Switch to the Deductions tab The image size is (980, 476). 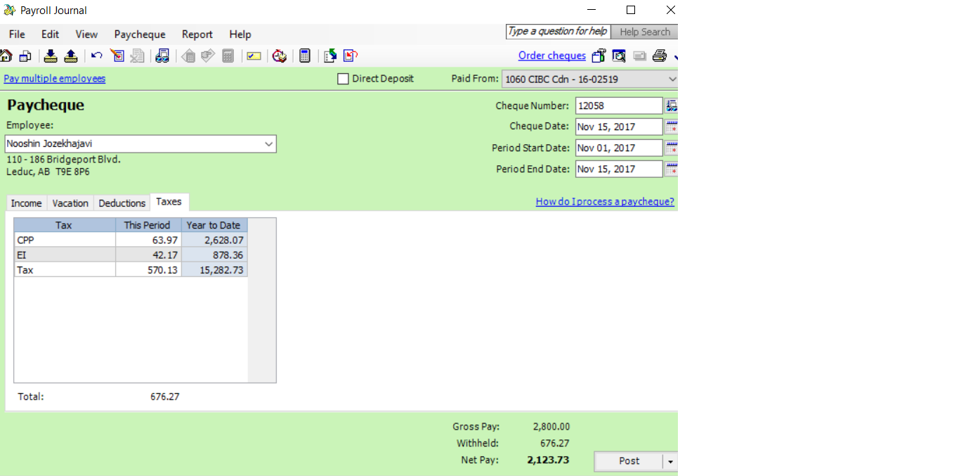(122, 203)
